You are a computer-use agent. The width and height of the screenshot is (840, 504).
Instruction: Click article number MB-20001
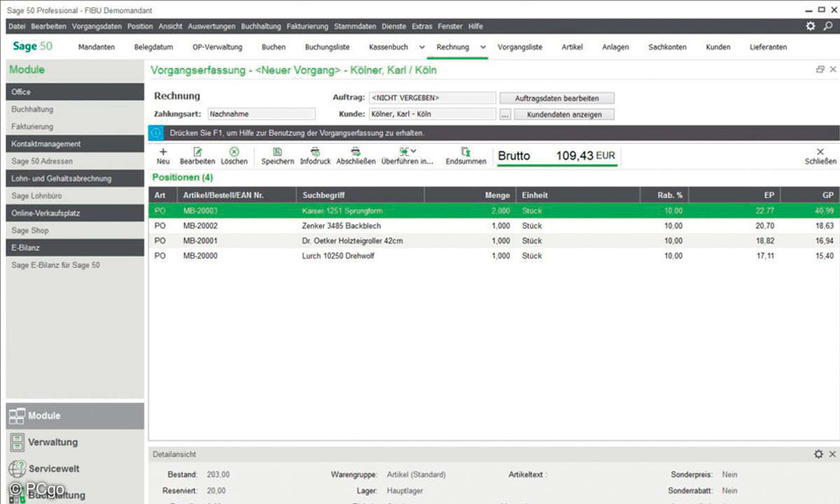pos(200,241)
